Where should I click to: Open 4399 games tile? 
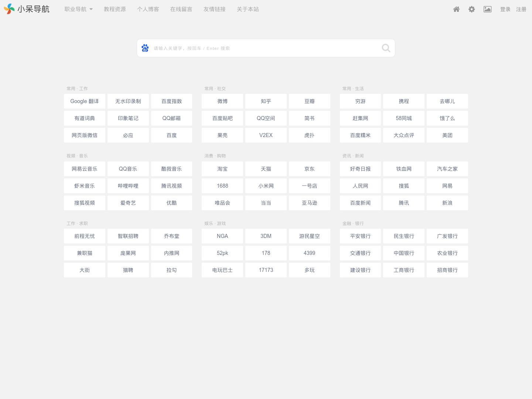[x=310, y=253]
